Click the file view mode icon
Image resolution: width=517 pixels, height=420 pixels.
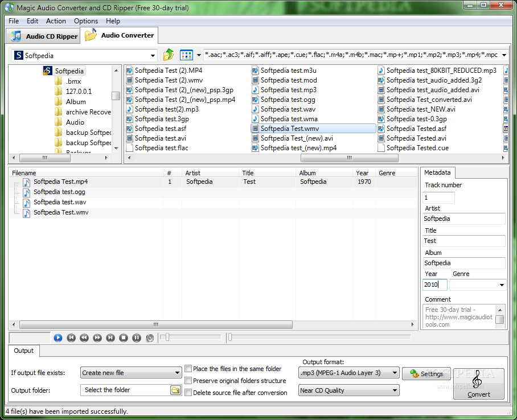coord(186,55)
